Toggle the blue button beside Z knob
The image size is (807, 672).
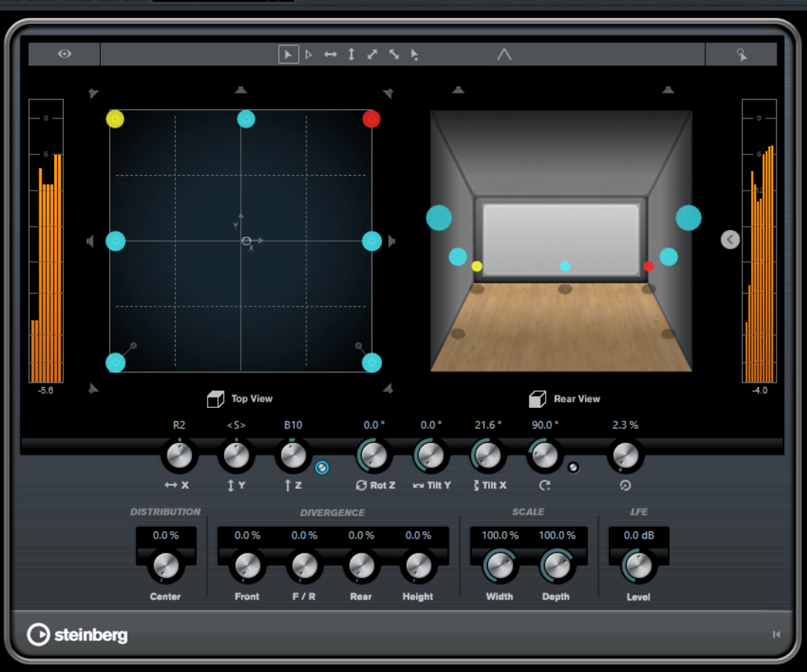[322, 467]
